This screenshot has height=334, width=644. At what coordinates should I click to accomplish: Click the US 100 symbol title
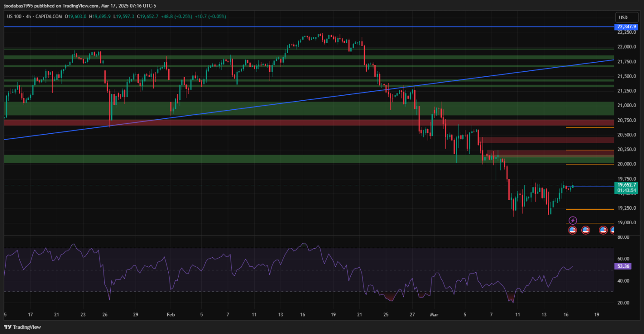click(x=16, y=16)
